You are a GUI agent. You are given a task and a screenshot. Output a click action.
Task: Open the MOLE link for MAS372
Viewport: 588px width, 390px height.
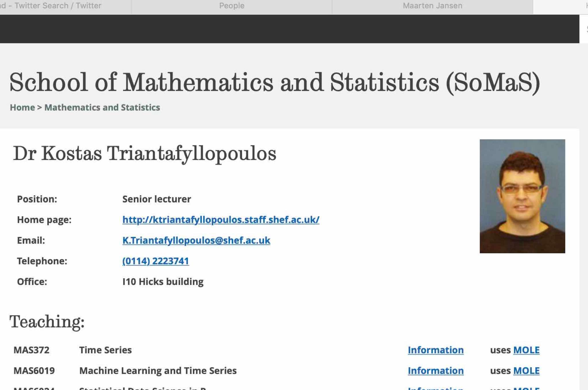pyautogui.click(x=526, y=350)
